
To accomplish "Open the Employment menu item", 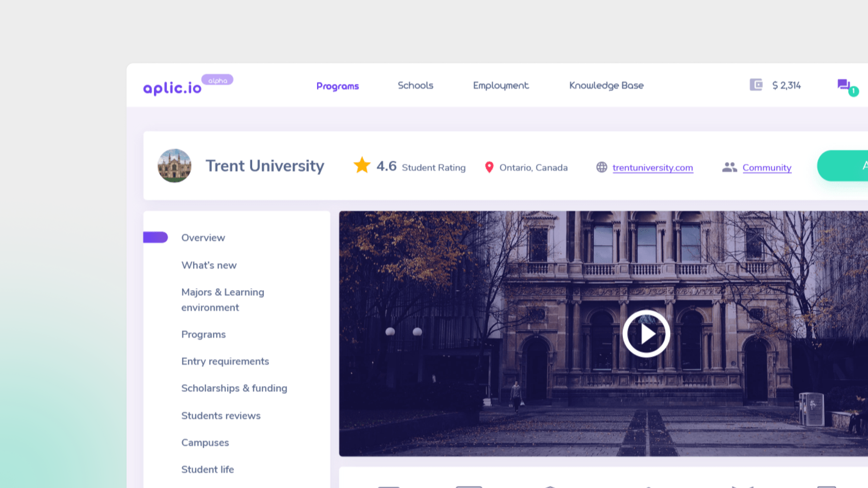I will point(501,86).
